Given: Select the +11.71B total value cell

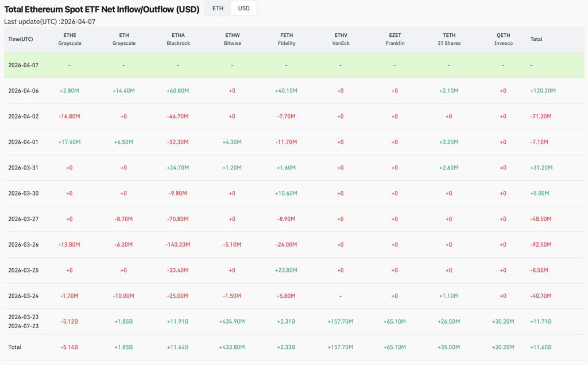Looking at the screenshot, I should click(x=540, y=321).
